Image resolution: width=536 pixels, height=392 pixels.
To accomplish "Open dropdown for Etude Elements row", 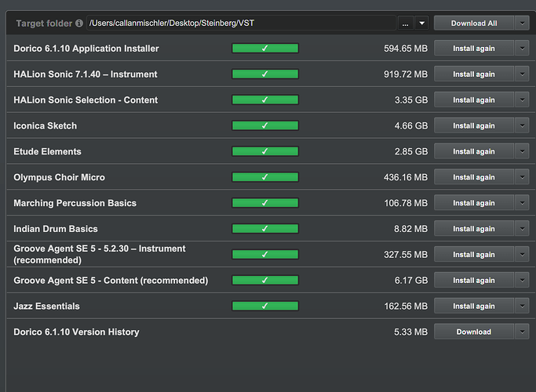I will click(522, 151).
